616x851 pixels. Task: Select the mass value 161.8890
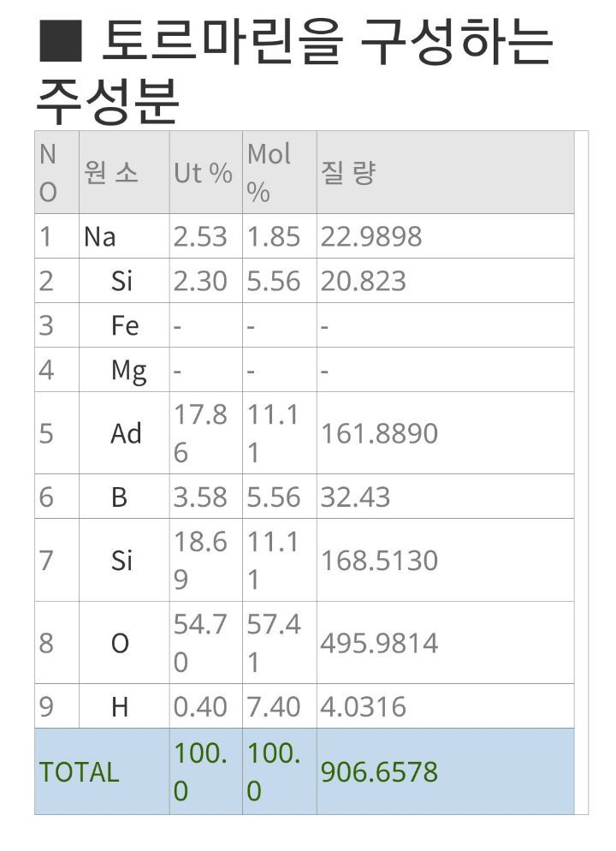[x=378, y=433]
